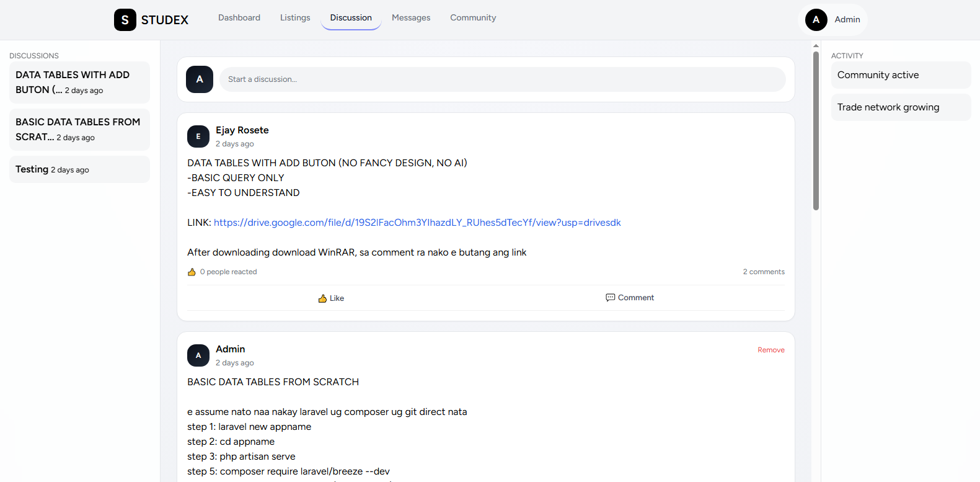
Task: Click the DISCUSSIONS sidebar heading
Action: coord(34,56)
